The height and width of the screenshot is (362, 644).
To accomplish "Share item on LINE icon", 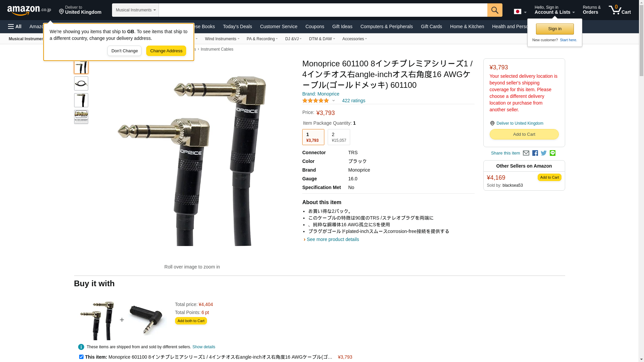I will click(x=552, y=153).
